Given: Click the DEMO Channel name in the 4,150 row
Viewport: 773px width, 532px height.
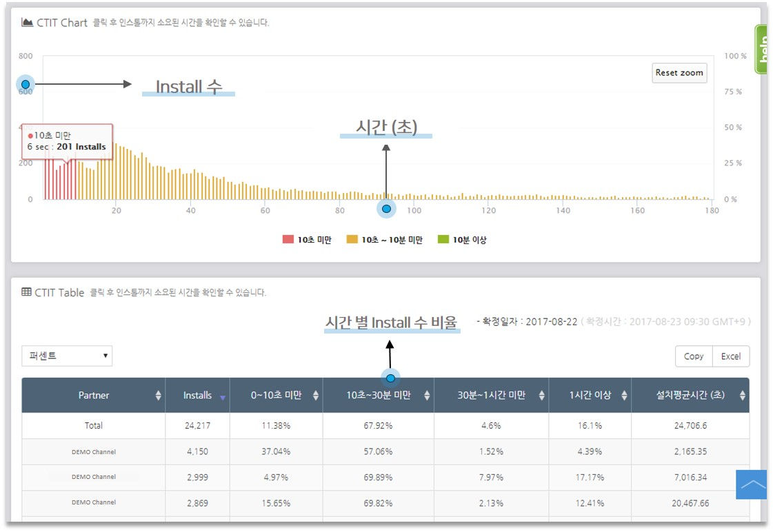Looking at the screenshot, I should coord(94,451).
